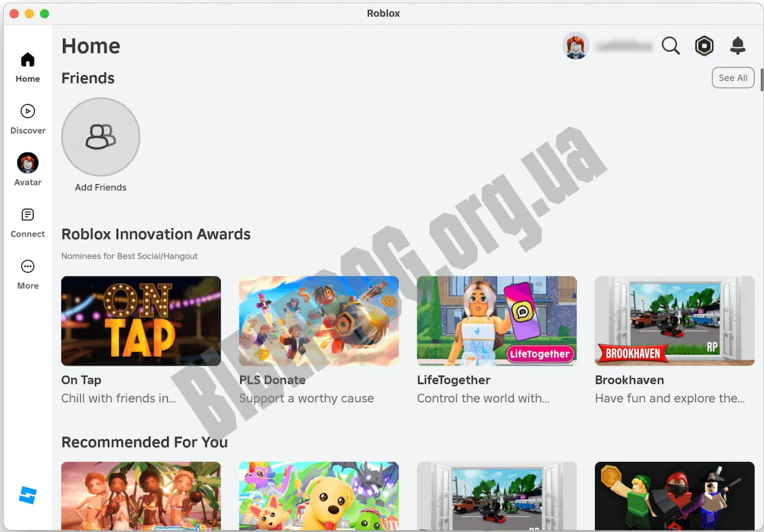Open the Robux balance icon

704,46
